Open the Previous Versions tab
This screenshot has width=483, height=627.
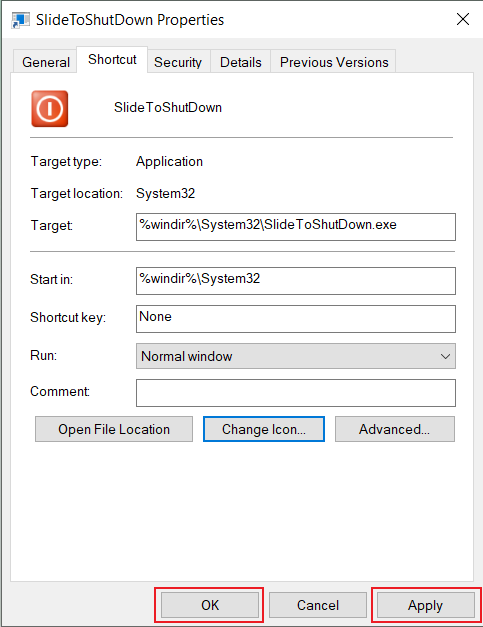pyautogui.click(x=334, y=62)
